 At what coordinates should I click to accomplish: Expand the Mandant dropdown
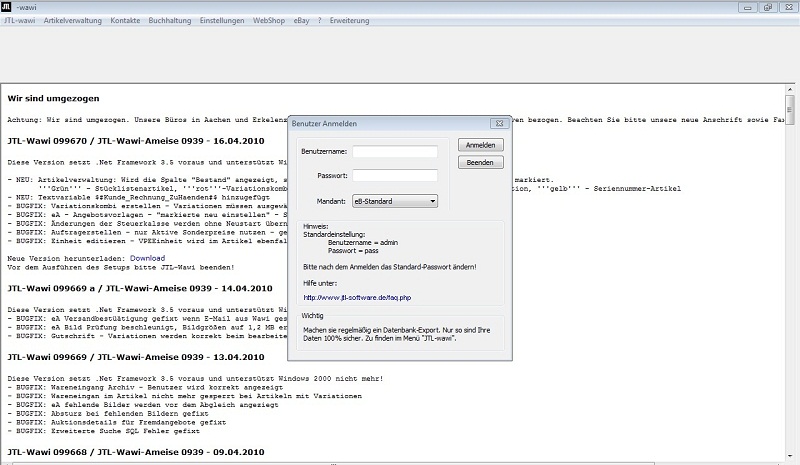pyautogui.click(x=395, y=201)
